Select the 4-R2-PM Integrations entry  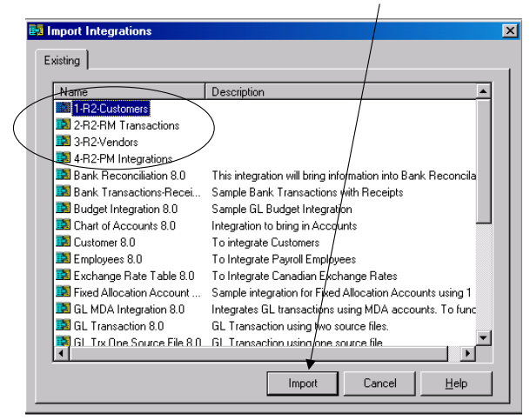pos(123,158)
